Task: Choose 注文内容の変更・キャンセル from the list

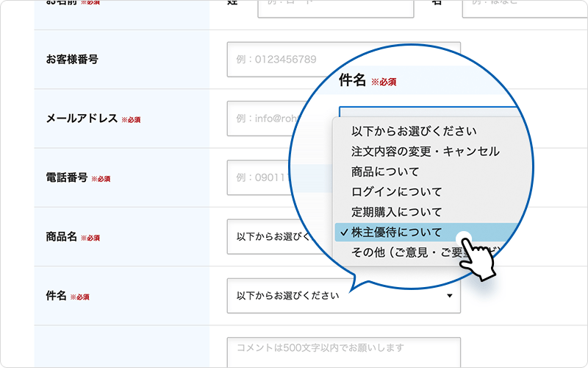Action: (425, 151)
